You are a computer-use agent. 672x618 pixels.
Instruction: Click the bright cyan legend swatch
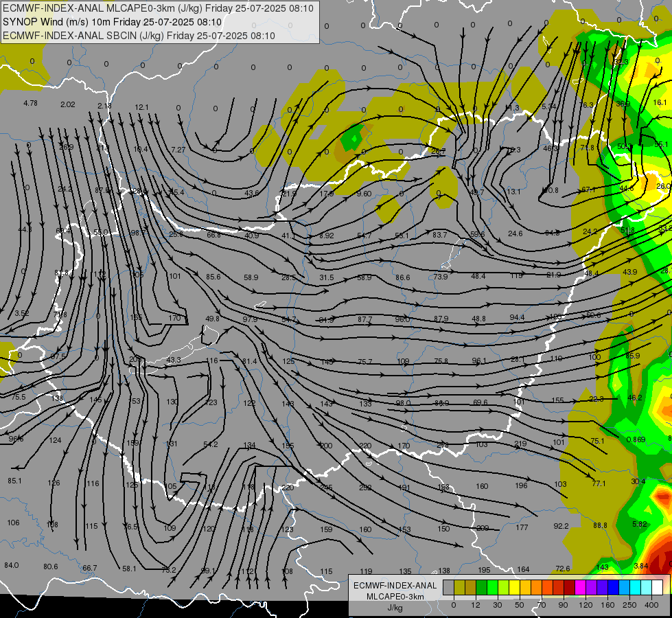(636, 587)
